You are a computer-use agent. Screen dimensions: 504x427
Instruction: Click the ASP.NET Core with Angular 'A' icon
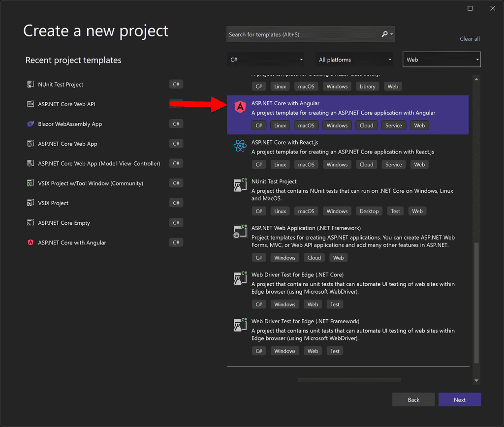pos(240,107)
